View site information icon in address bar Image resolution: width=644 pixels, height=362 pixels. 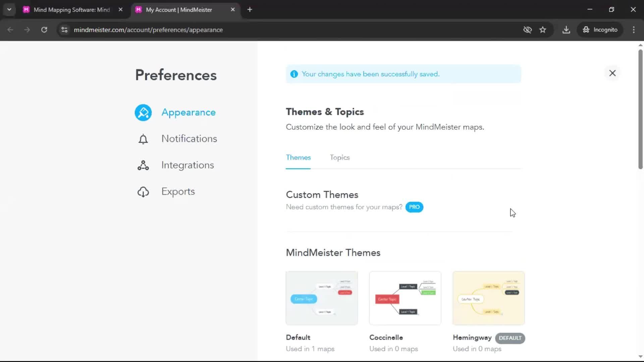[64, 30]
